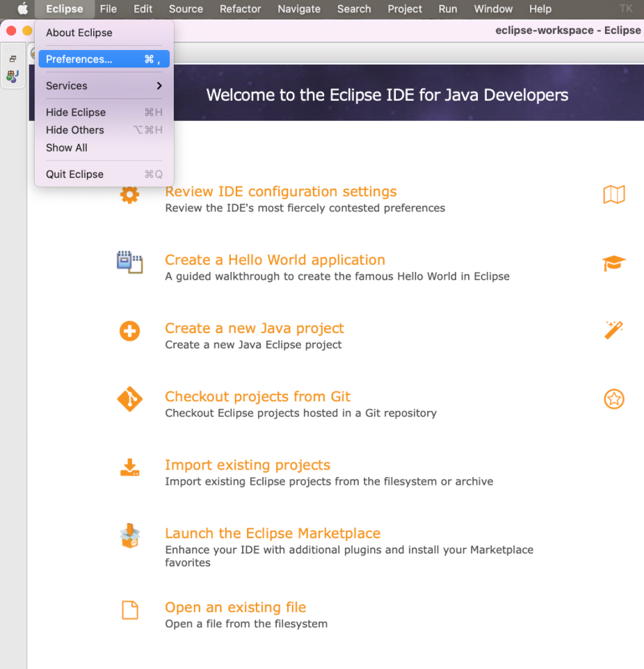The image size is (644, 669).
Task: Click the import download tray icon
Action: click(x=130, y=467)
